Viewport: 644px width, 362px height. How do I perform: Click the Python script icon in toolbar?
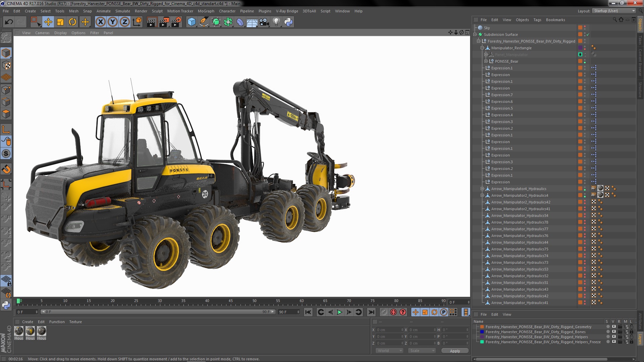(288, 22)
